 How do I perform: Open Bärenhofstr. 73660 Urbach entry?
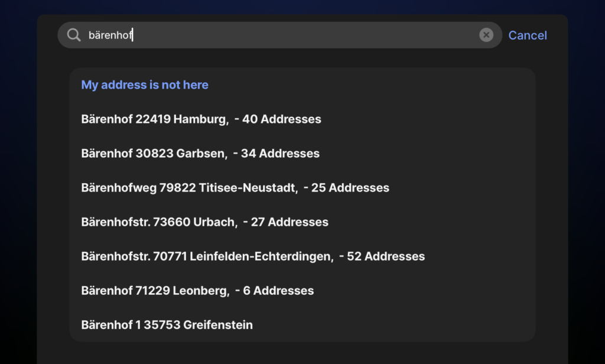[x=159, y=222]
